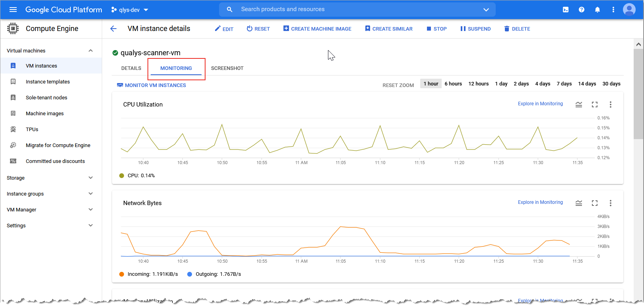Select the 6 hours time range
The height and width of the screenshot is (308, 644).
pos(453,84)
